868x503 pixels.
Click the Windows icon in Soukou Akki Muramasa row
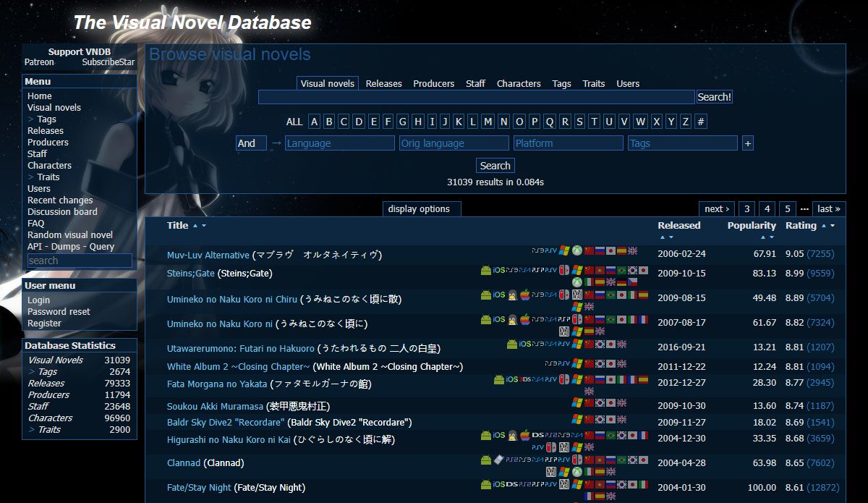(x=577, y=402)
